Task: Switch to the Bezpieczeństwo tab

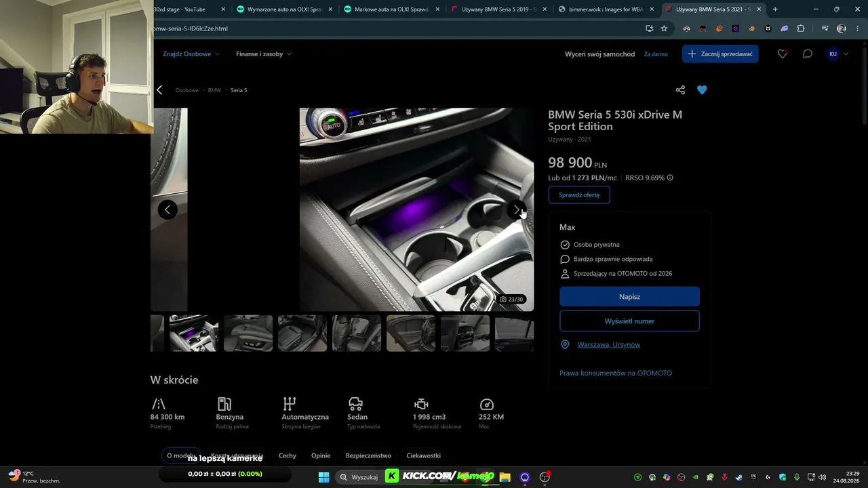Action: [x=368, y=456]
